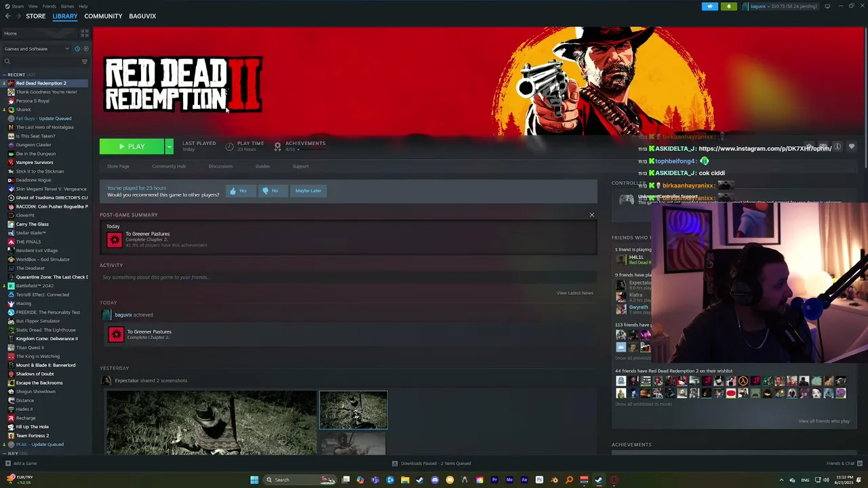Open Discord from the taskbar
868x488 pixels.
pyautogui.click(x=435, y=480)
